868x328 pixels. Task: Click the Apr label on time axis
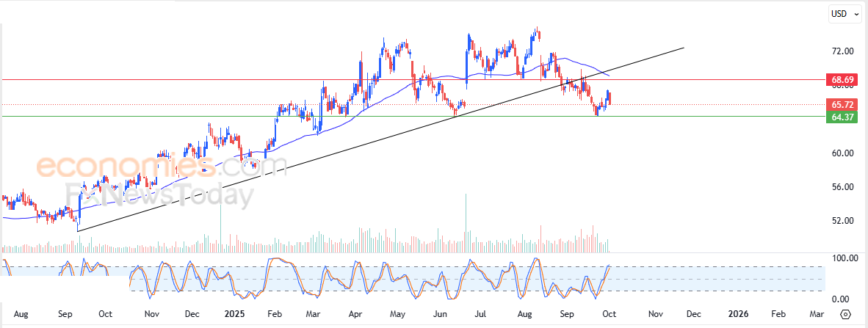point(356,314)
